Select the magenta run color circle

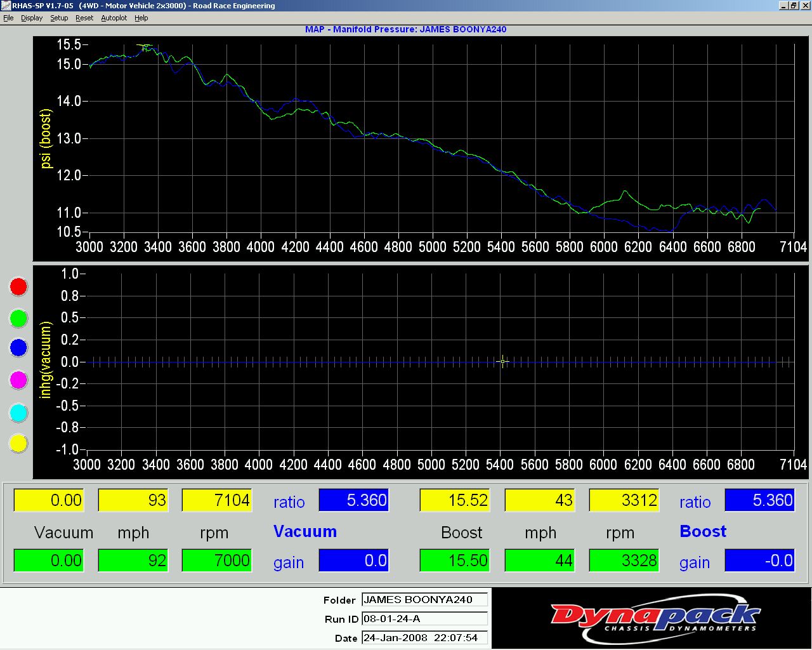(18, 380)
